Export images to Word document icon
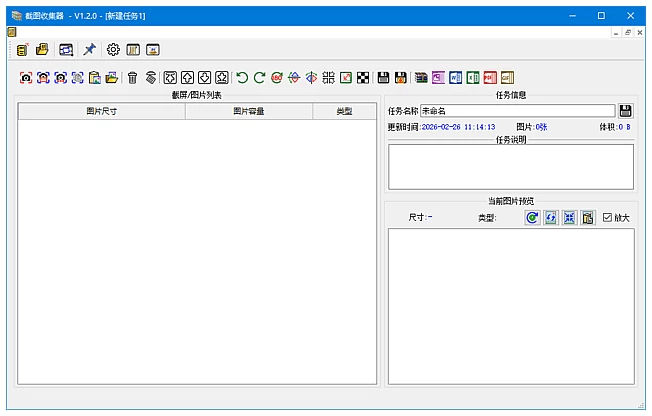 pyautogui.click(x=456, y=77)
